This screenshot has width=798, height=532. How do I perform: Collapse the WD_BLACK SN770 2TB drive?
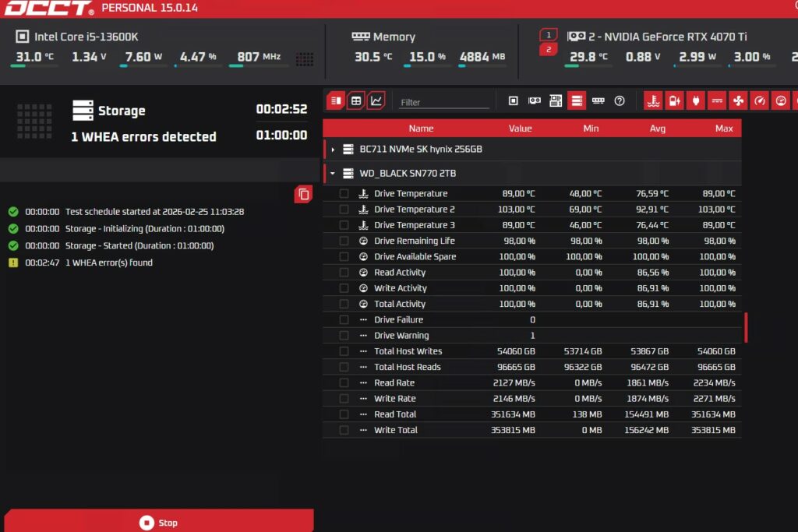coord(334,174)
